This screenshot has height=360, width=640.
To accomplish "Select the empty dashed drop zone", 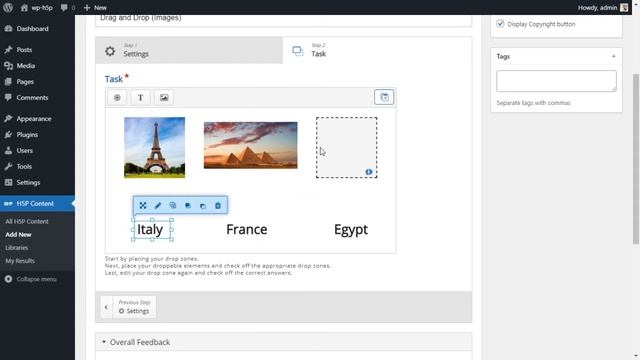I will pyautogui.click(x=347, y=147).
